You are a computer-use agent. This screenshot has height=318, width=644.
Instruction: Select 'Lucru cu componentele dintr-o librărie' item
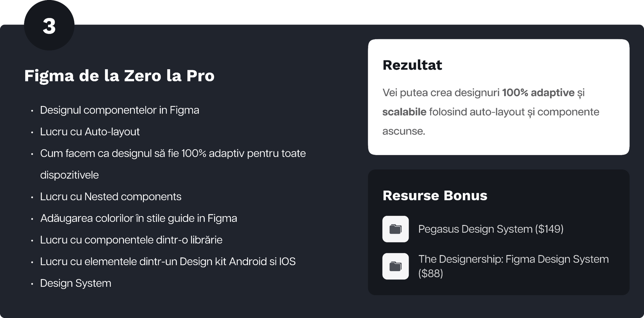click(131, 240)
